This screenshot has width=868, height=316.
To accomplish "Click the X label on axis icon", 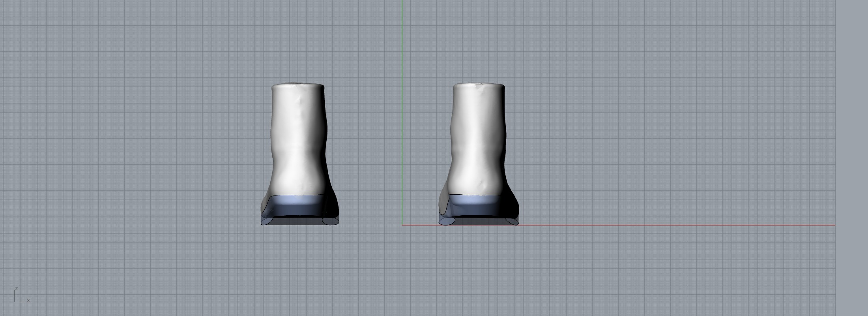I will pos(28,301).
